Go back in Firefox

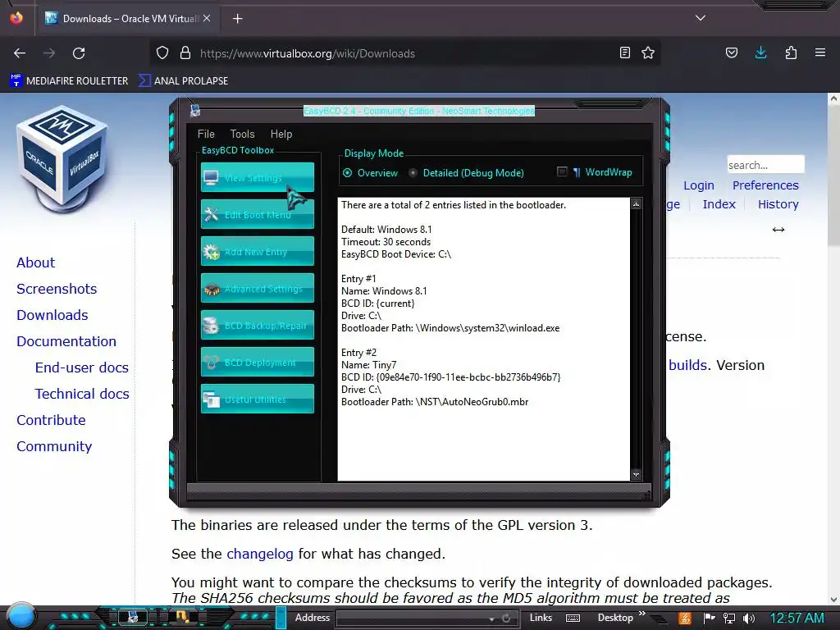click(20, 53)
